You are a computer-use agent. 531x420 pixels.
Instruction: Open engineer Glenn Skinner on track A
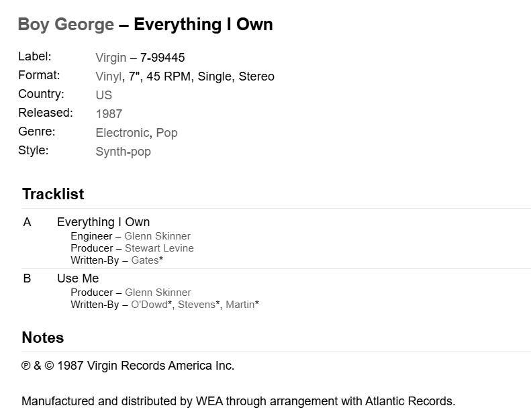click(x=157, y=236)
